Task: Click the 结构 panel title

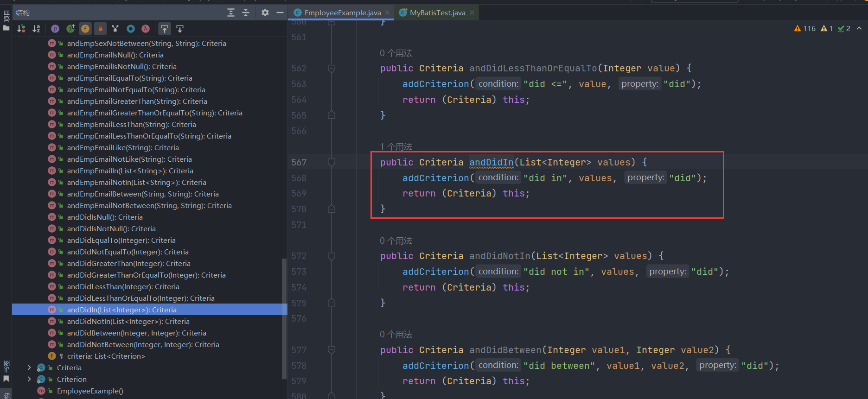Action: coord(23,13)
